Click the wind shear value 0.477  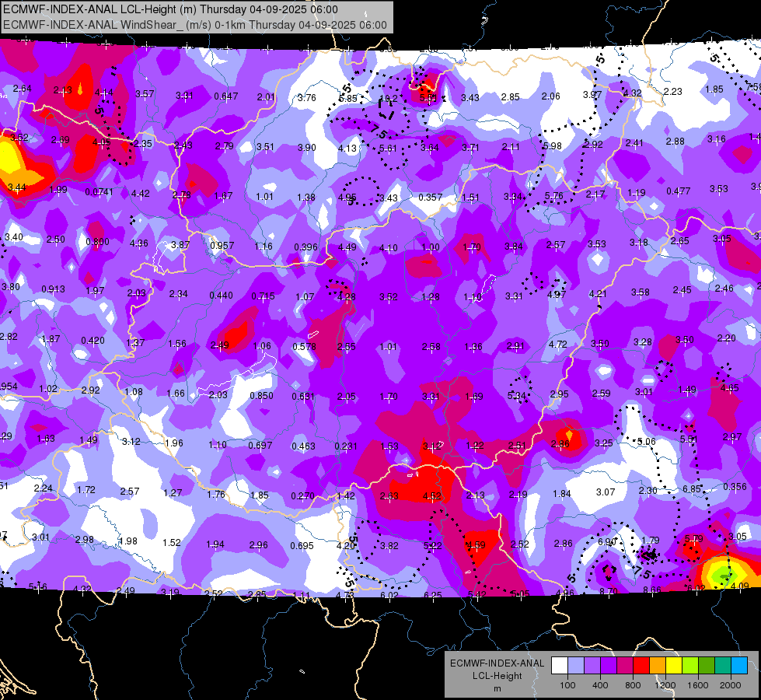click(678, 191)
